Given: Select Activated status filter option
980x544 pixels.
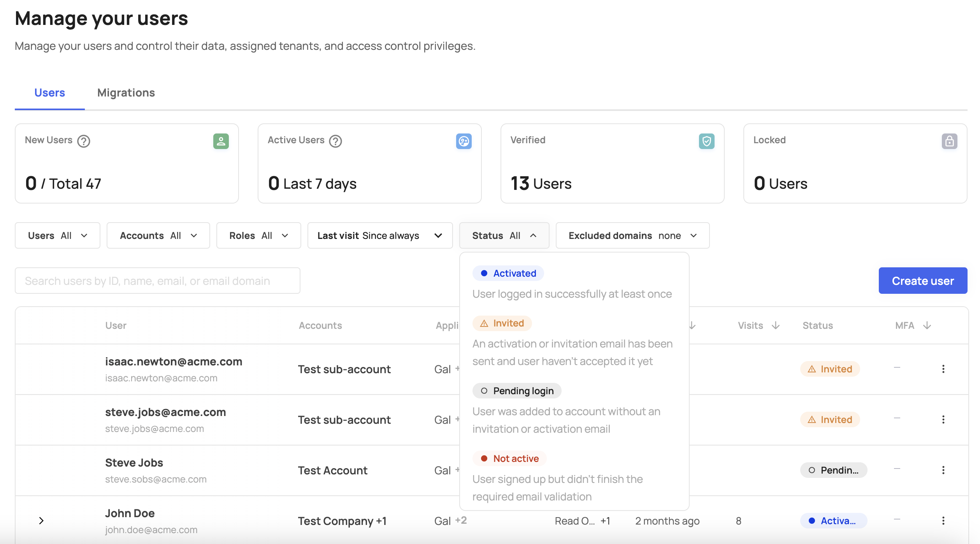Looking at the screenshot, I should (508, 273).
